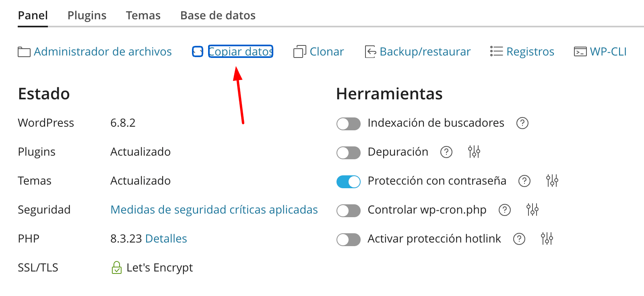The image size is (644, 296).
Task: Click the Backup/restaurar arrow icon
Action: click(x=370, y=51)
